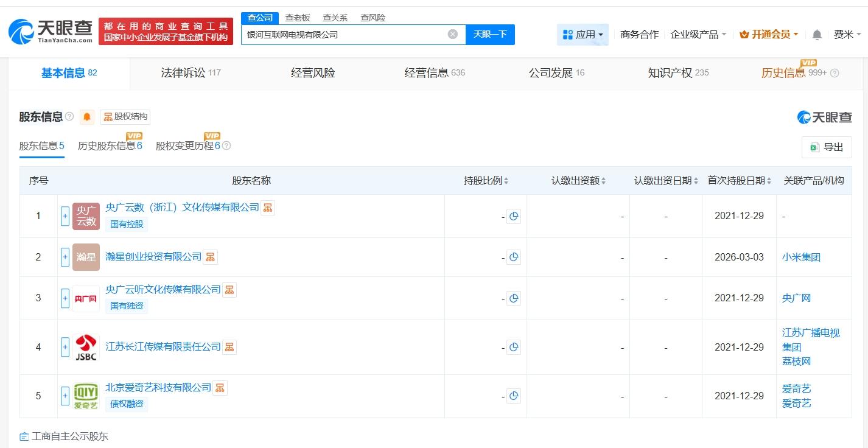The image size is (868, 448).
Task: Open equity structure icon beside 江苏长江传媒有限责任公司
Action: coord(229,347)
